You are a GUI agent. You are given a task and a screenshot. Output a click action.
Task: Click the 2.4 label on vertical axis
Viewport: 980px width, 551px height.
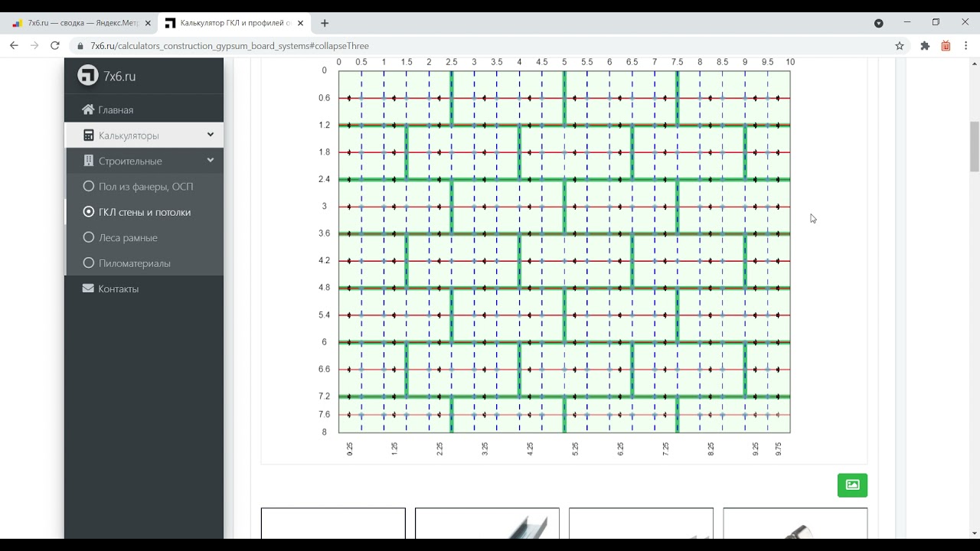pyautogui.click(x=325, y=179)
